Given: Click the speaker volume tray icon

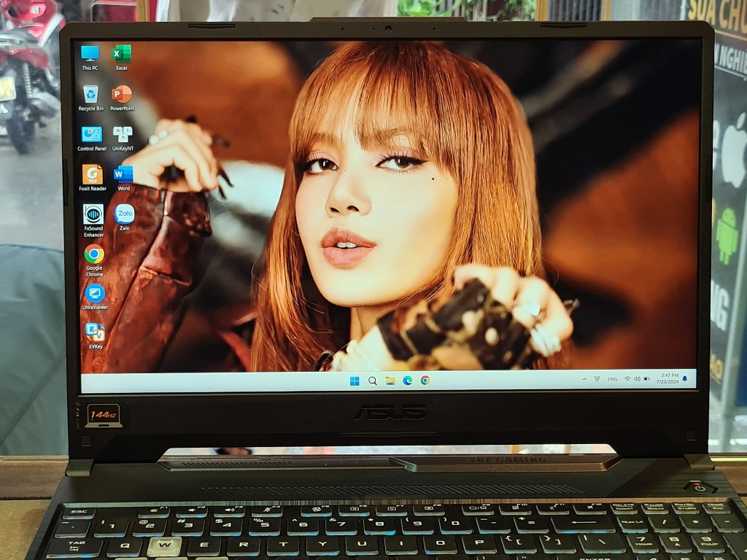Looking at the screenshot, I should (x=637, y=379).
